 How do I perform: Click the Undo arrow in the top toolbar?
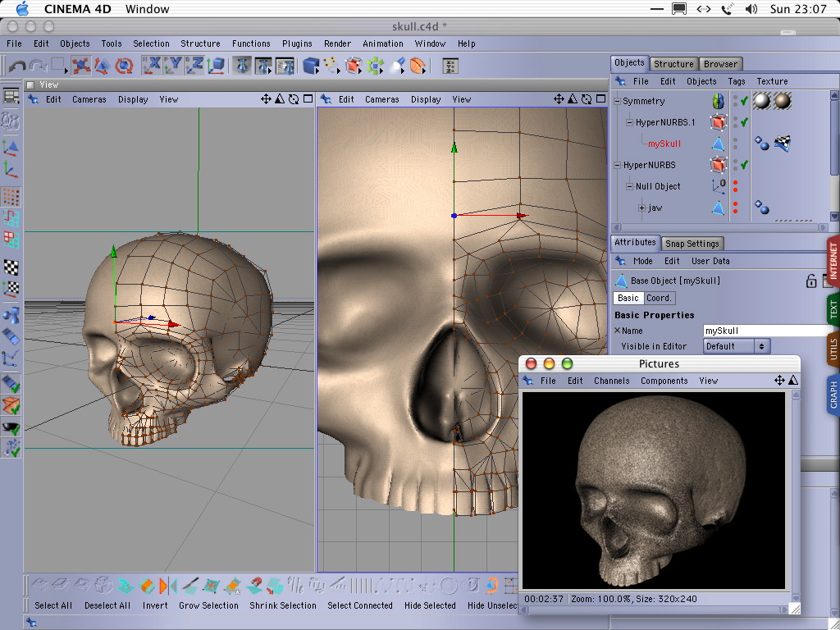[x=16, y=66]
